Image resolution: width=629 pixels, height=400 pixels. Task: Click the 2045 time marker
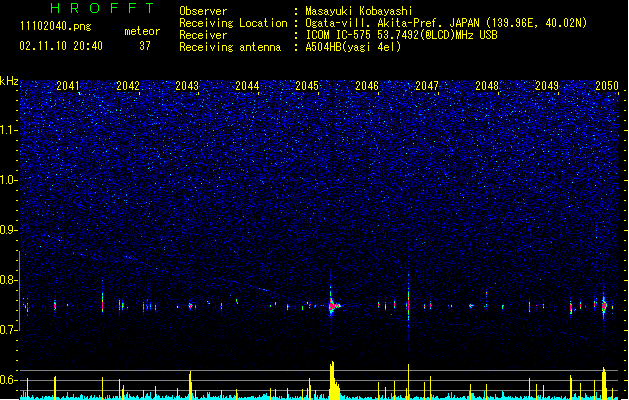pyautogui.click(x=307, y=86)
